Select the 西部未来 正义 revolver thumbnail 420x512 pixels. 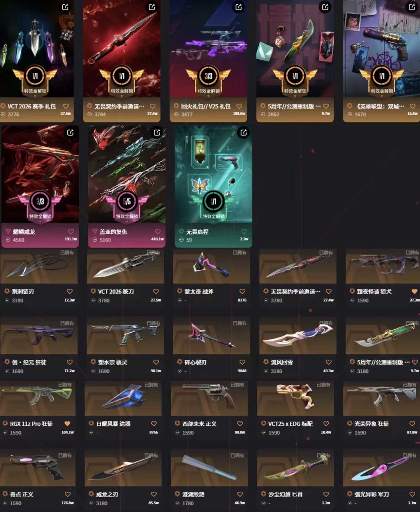pos(209,398)
